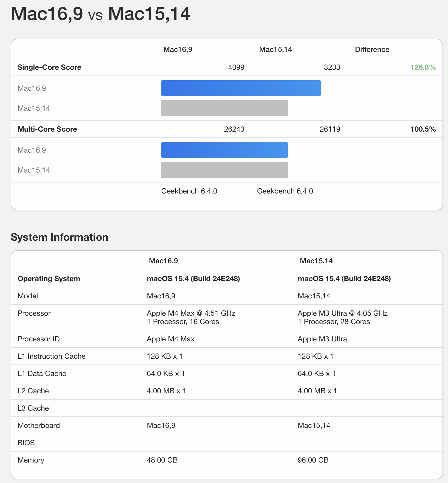448x483 pixels.
Task: Click the Difference column header
Action: click(372, 50)
